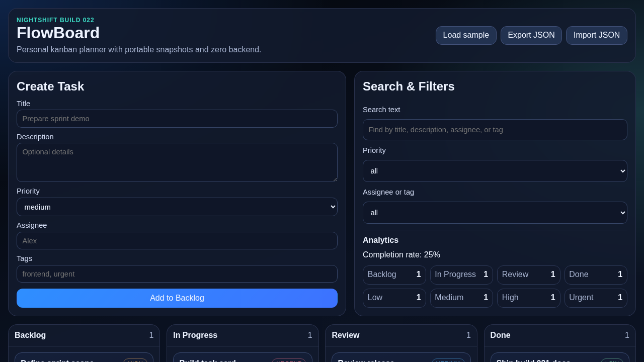Click the Description text area
Image resolution: width=644 pixels, height=362 pixels.
pos(177,162)
